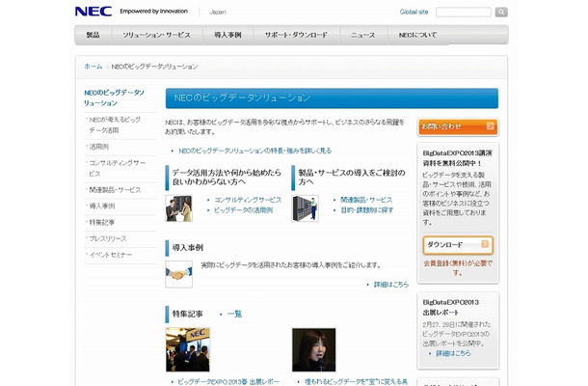Click arrow icon on お問い合わせ button
Viewport: 588px width, 386px height.
(x=490, y=126)
